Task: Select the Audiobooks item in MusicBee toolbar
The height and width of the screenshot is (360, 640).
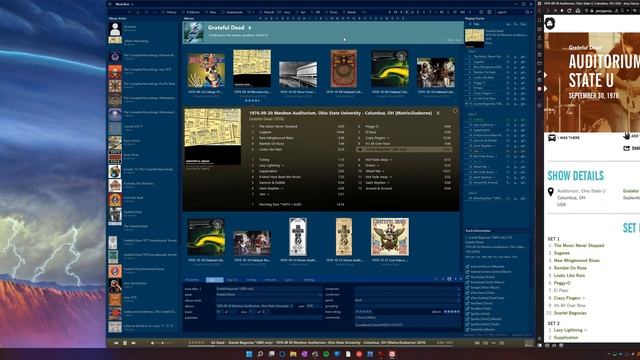Action: [232, 12]
